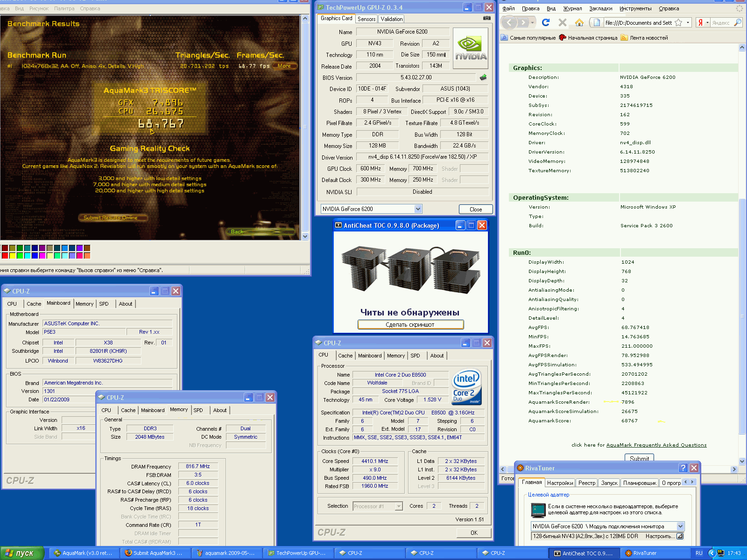The image size is (747, 560).
Task: Click OK in CPU-Z processor window
Action: 474,532
